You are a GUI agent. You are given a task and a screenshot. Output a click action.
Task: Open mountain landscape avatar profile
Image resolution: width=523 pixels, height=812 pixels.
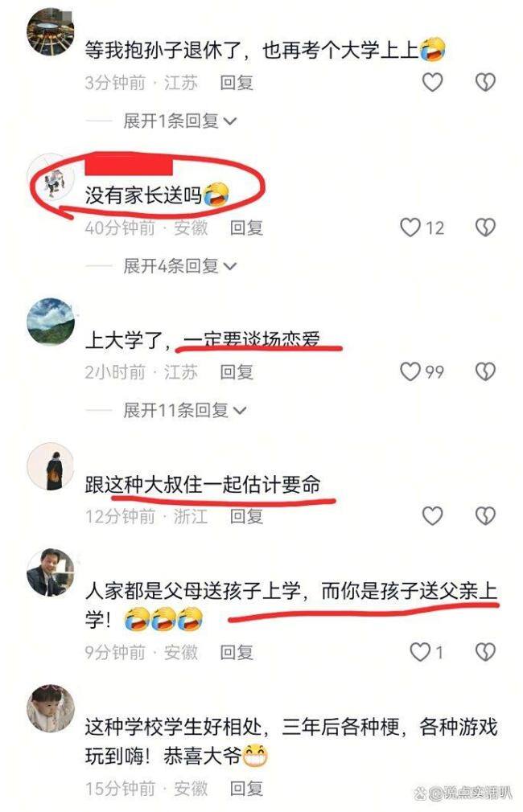coord(50,321)
